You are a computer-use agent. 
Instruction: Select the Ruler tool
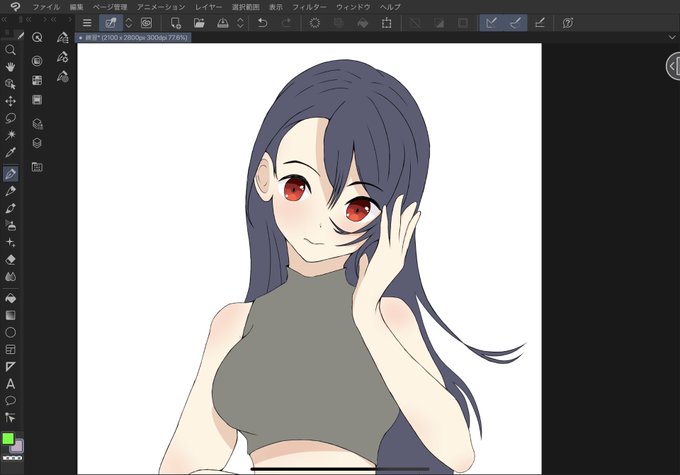point(10,367)
